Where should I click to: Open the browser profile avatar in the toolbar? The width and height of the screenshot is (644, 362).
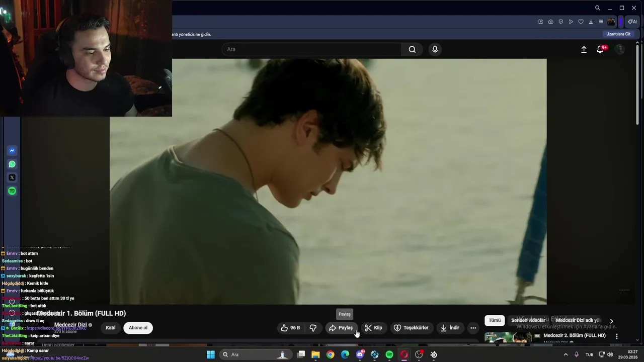pos(611,22)
